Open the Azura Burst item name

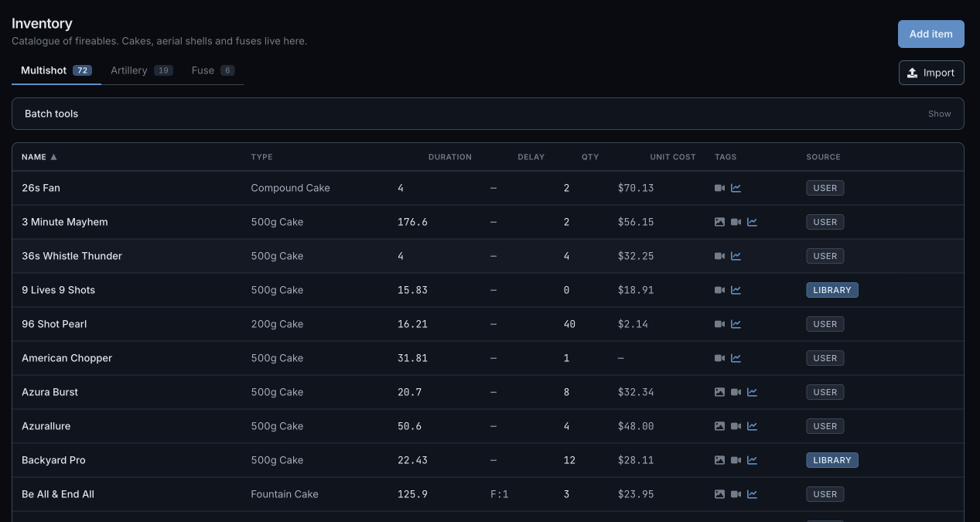pos(50,392)
